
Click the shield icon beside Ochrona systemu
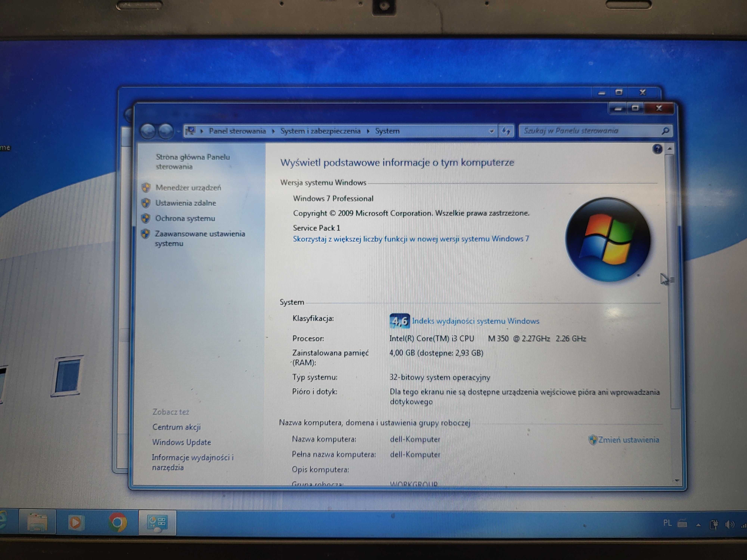(x=145, y=218)
